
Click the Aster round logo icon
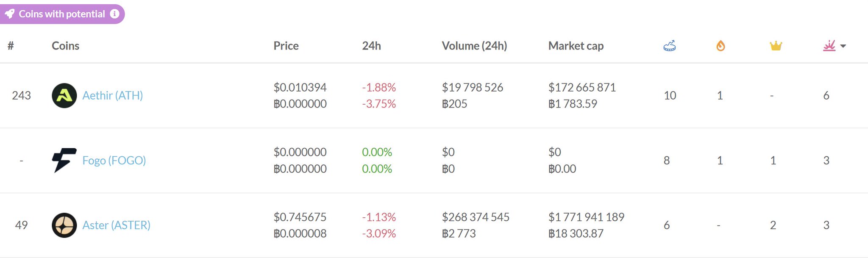64,225
